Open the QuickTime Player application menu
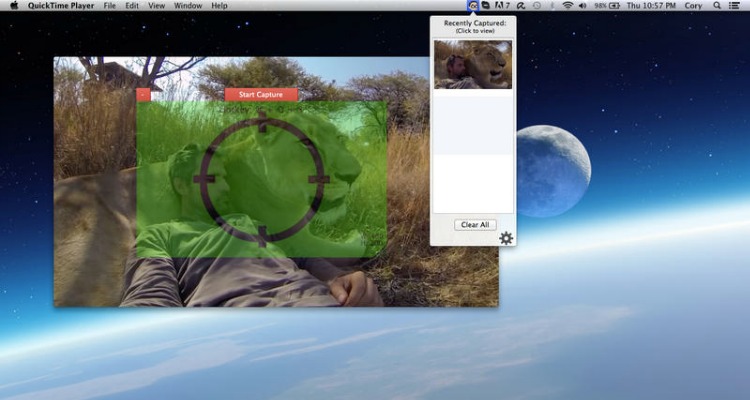The height and width of the screenshot is (400, 750). click(x=61, y=6)
